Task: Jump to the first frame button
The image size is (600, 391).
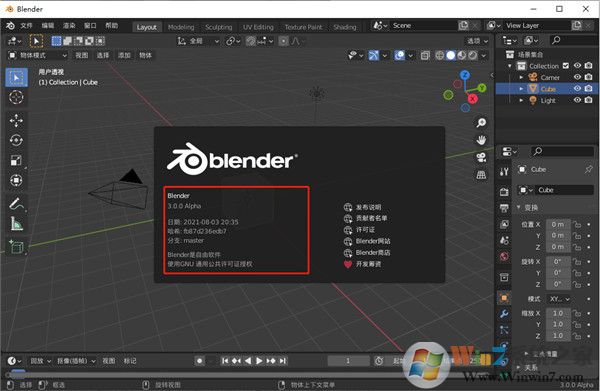Action: [225, 361]
